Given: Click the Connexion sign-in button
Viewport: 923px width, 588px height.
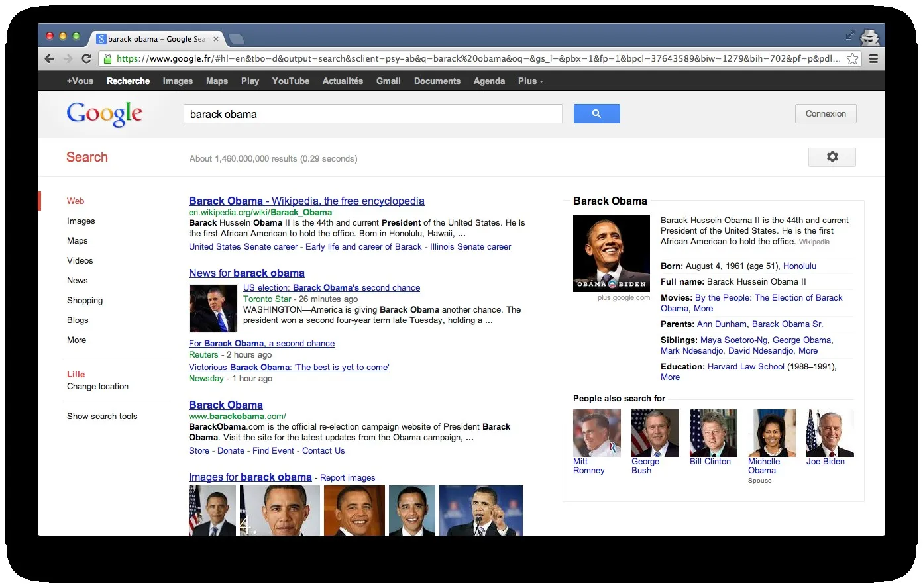Looking at the screenshot, I should tap(826, 113).
